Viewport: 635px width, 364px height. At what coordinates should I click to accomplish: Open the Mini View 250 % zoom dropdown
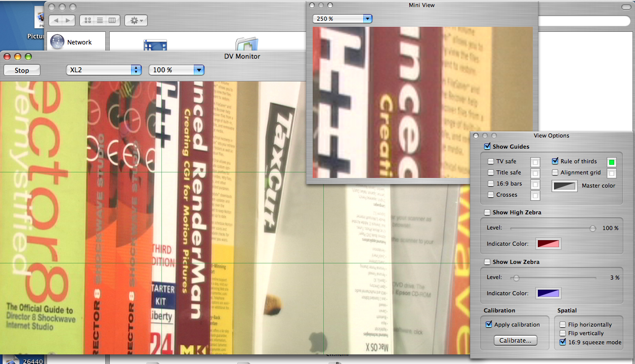pyautogui.click(x=343, y=19)
